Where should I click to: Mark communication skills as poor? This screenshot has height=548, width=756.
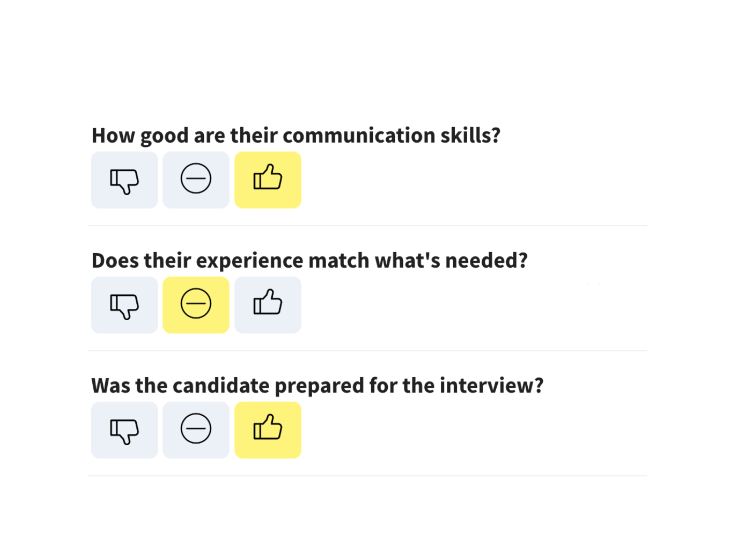tap(124, 180)
